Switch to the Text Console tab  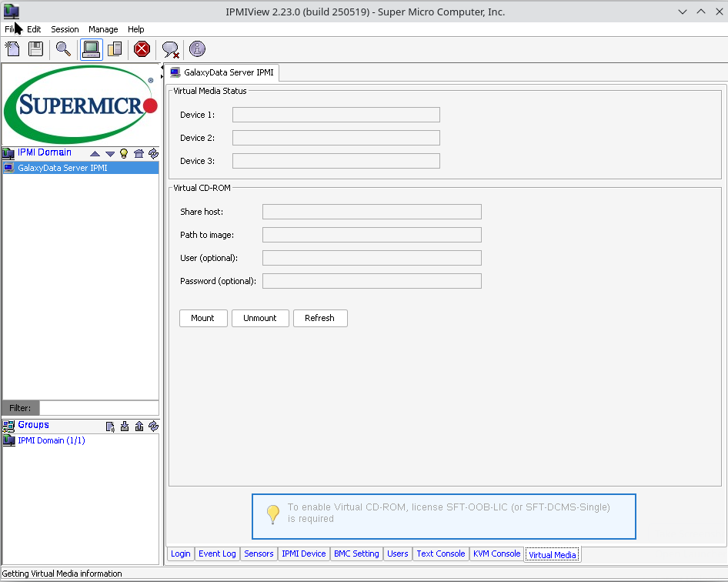pos(441,554)
